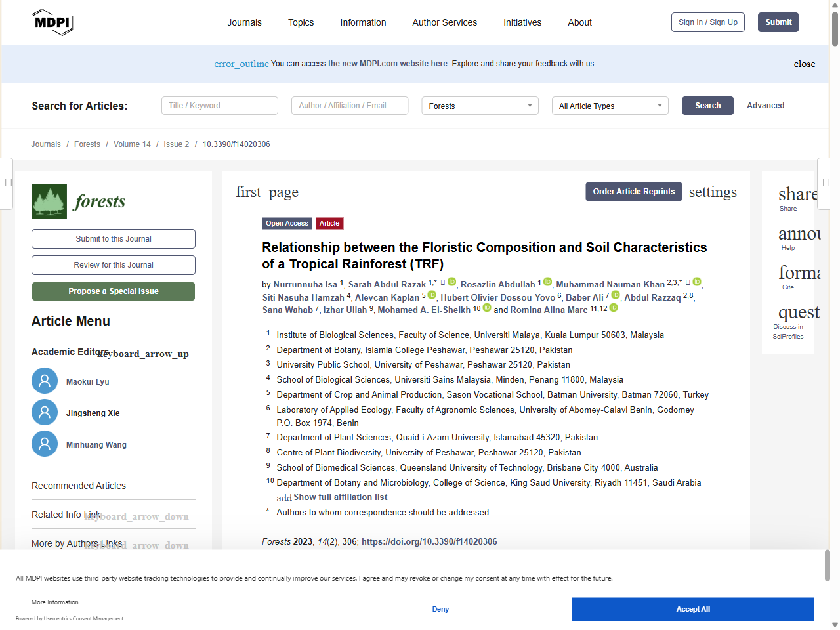Open the article settings icon
This screenshot has height=630, width=840.
[712, 192]
